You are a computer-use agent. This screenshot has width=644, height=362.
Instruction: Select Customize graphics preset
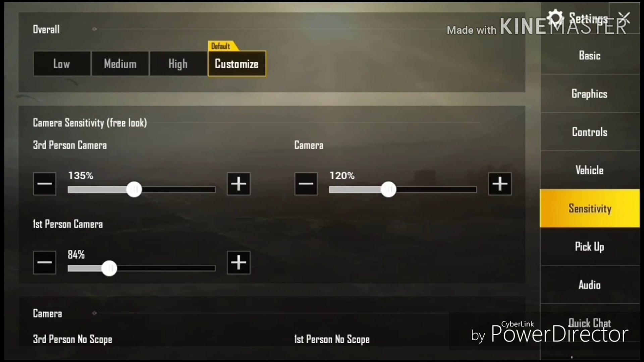[236, 63]
